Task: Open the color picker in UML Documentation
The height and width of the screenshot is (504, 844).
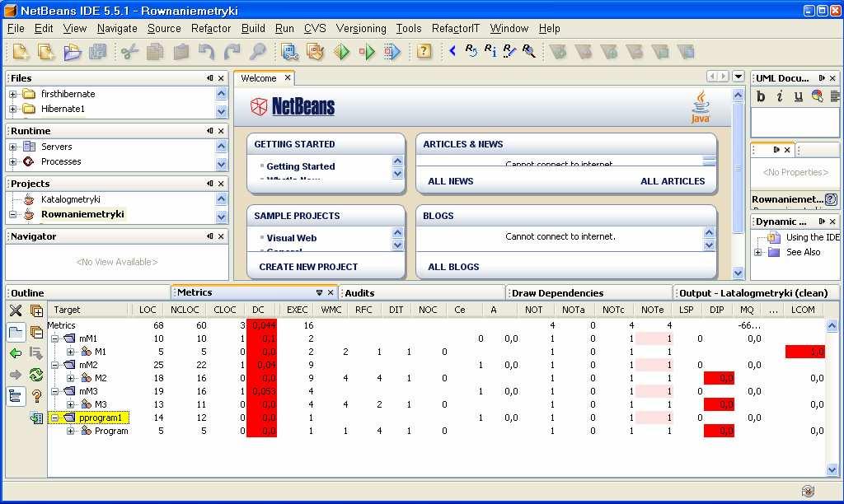Action: tap(817, 96)
